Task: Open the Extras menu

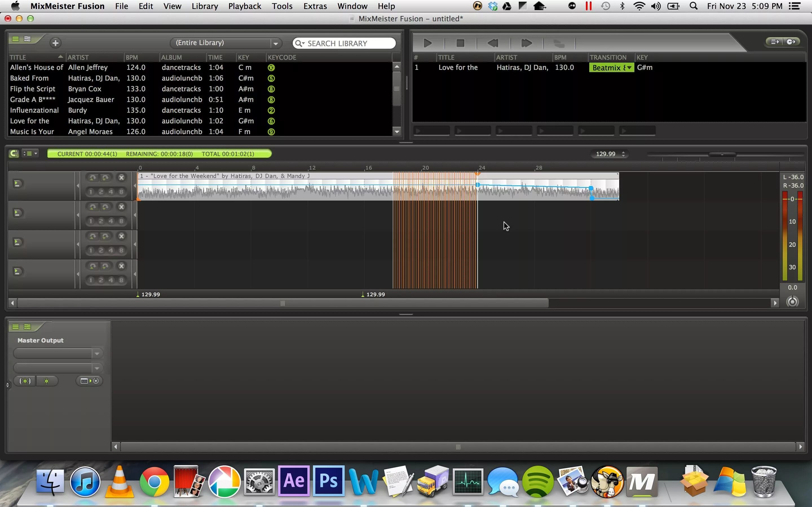Action: click(315, 6)
